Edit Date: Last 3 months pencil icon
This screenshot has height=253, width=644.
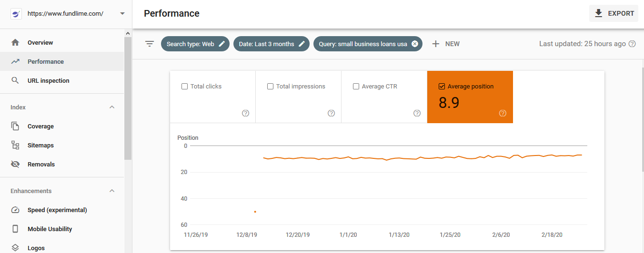click(302, 44)
